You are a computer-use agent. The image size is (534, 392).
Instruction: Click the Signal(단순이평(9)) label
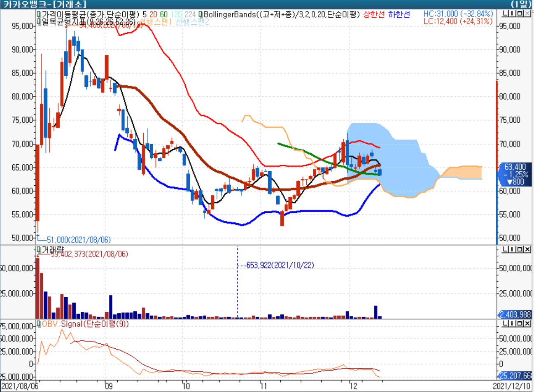[x=95, y=324]
